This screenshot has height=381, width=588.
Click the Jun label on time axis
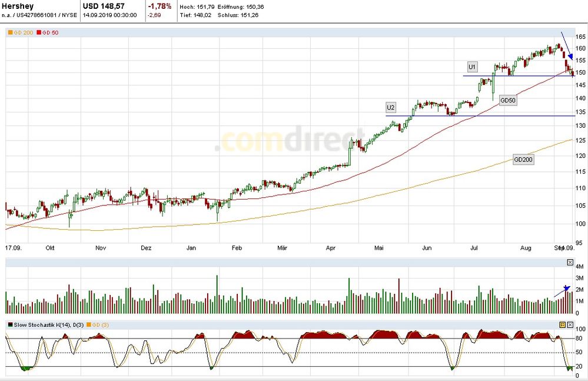click(x=427, y=248)
